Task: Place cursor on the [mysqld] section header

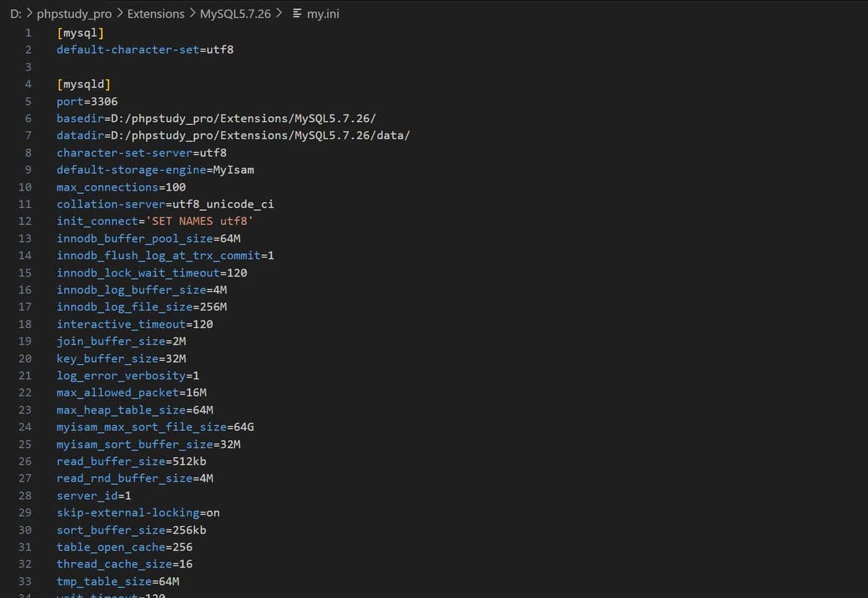Action: [83, 84]
